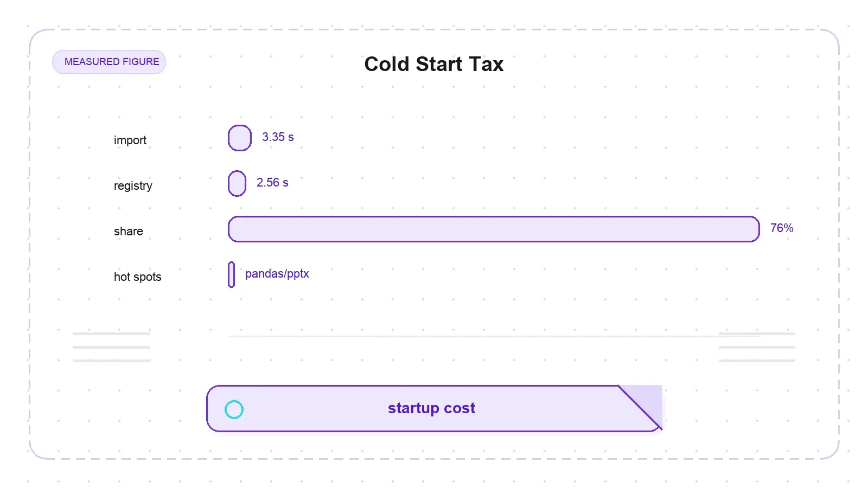Click the hot spots thin bar marker
The image size is (868, 488).
[x=232, y=274]
